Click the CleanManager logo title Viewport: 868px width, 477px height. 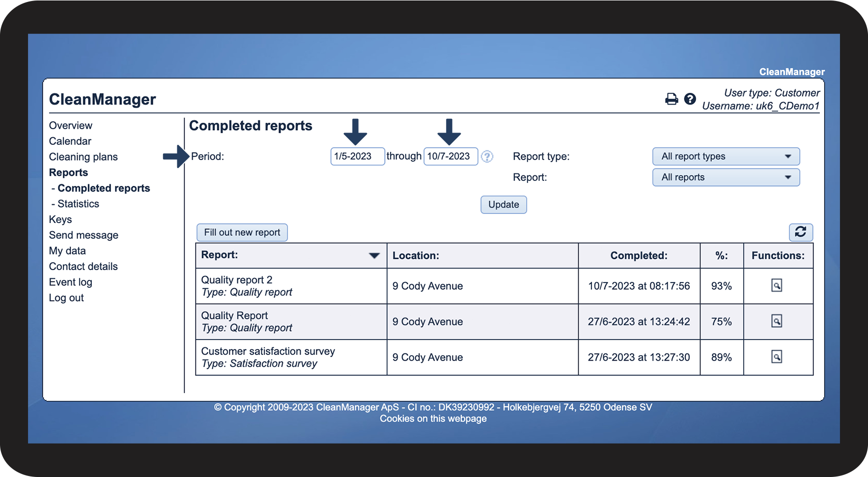tap(102, 99)
